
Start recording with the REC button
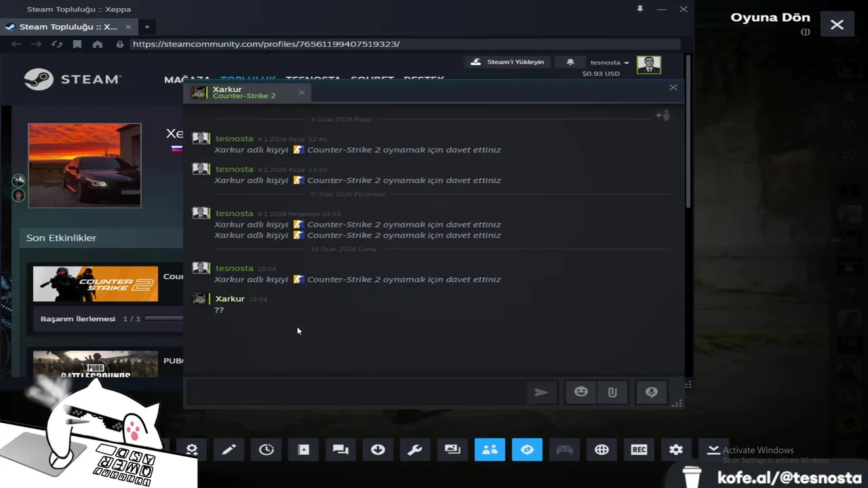[639, 449]
